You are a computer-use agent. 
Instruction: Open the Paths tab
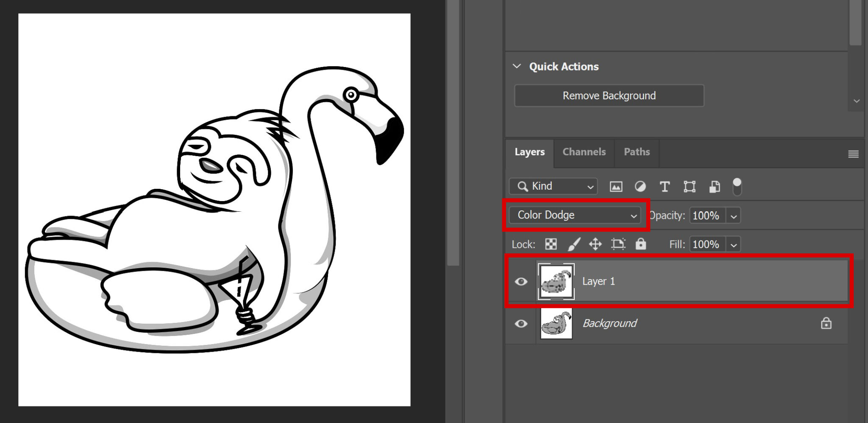pyautogui.click(x=636, y=152)
